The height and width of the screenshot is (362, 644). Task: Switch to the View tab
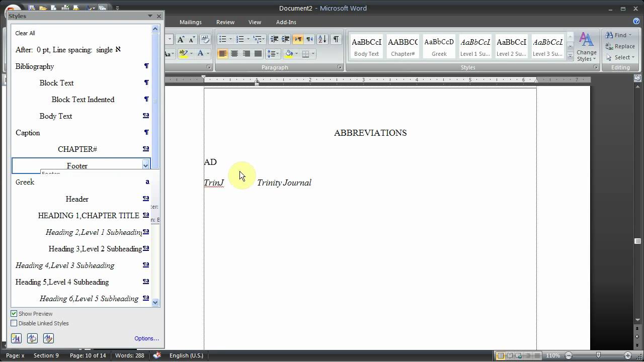(x=255, y=22)
